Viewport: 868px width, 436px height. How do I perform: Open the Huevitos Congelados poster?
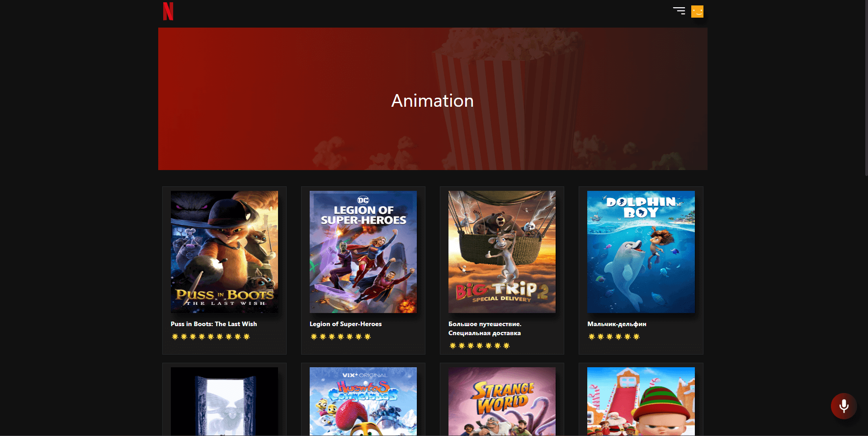[x=363, y=402]
